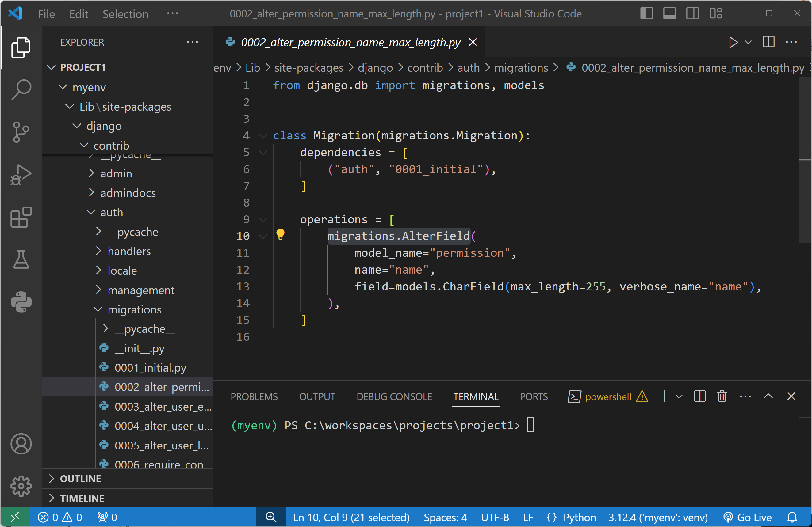Open the Python extension sidebar view
This screenshot has height=527, width=812.
21,302
